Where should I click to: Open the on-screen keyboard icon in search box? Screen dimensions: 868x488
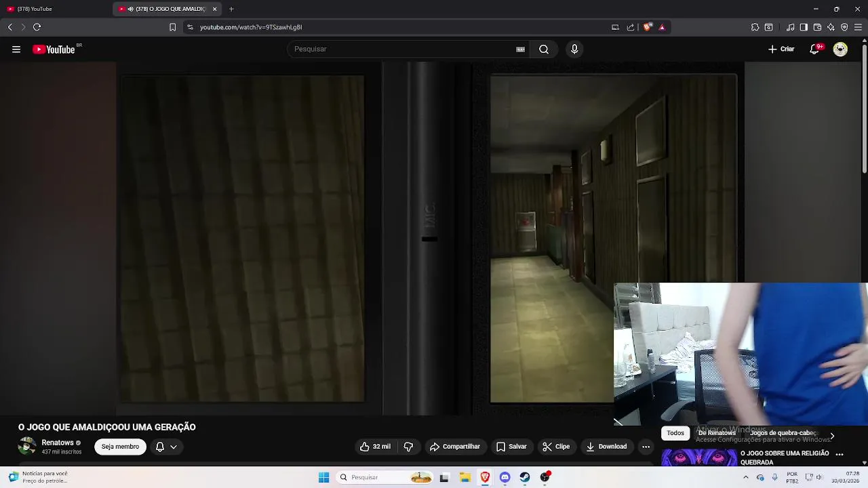click(520, 49)
